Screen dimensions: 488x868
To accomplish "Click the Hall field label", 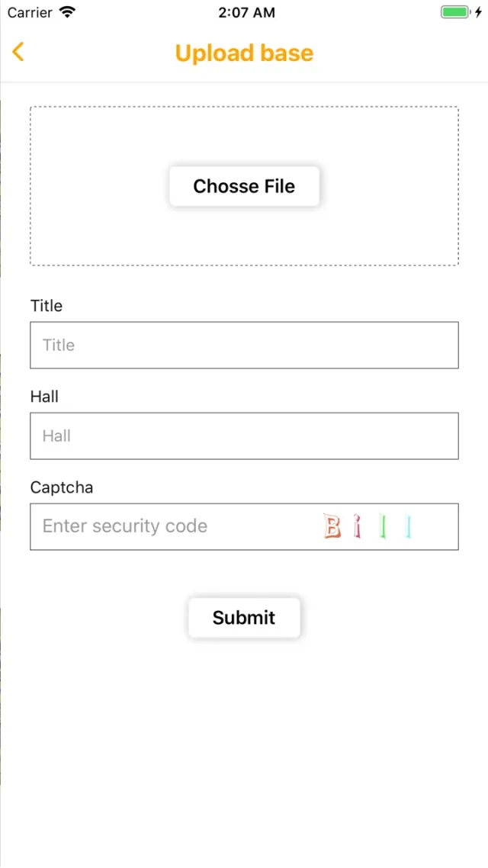I will (44, 397).
